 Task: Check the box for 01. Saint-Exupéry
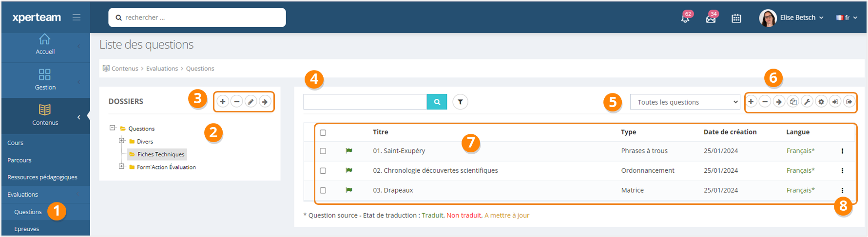pos(323,151)
